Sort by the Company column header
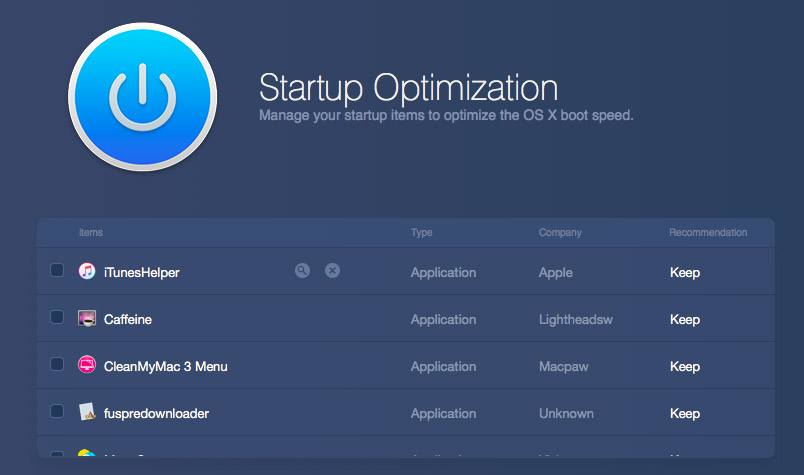Screen dimensions: 804x475 (560, 232)
